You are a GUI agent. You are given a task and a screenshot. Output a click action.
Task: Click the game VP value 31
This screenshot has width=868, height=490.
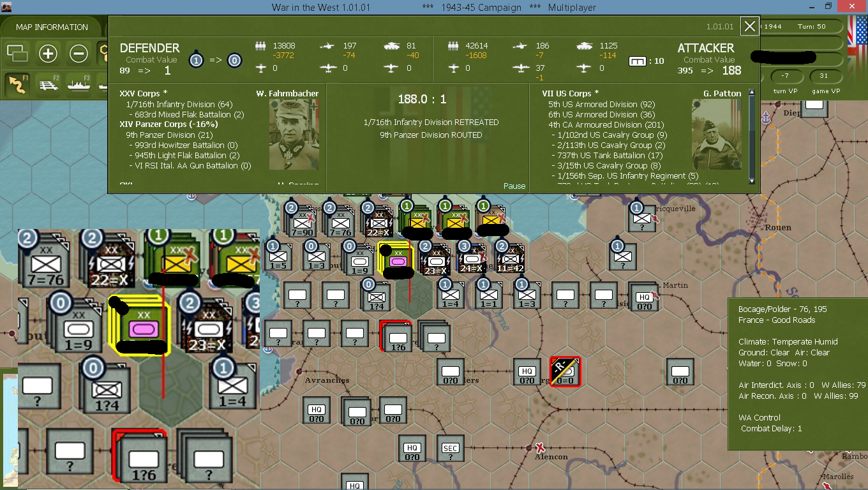pyautogui.click(x=825, y=76)
